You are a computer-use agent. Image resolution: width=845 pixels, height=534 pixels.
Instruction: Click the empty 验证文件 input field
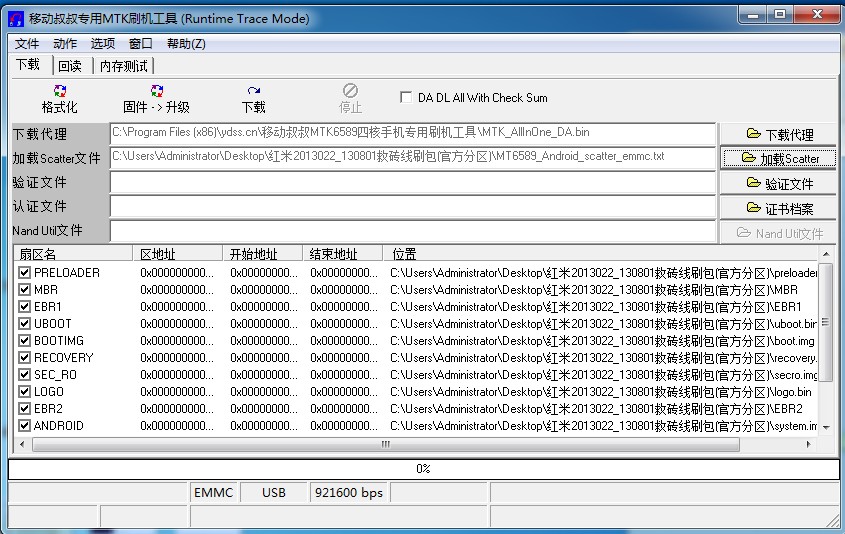point(413,183)
